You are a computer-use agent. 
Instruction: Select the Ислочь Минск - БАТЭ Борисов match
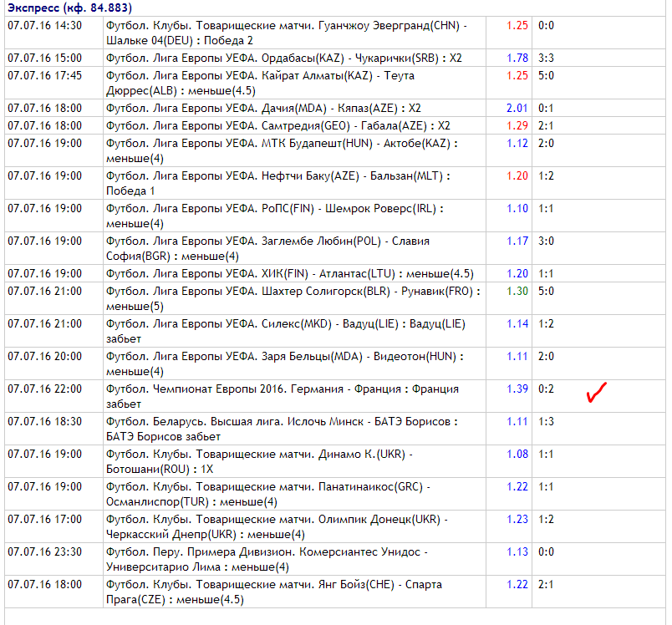coord(282,429)
